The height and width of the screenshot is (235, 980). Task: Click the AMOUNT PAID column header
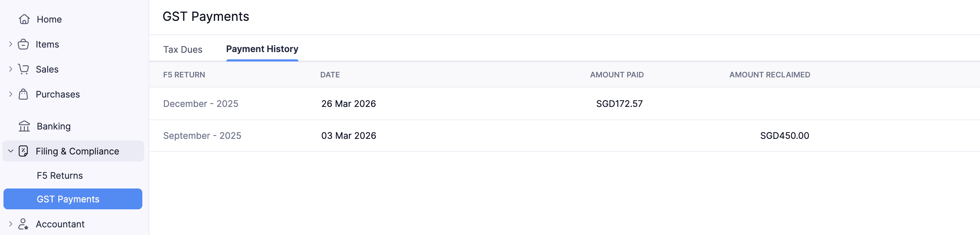616,75
